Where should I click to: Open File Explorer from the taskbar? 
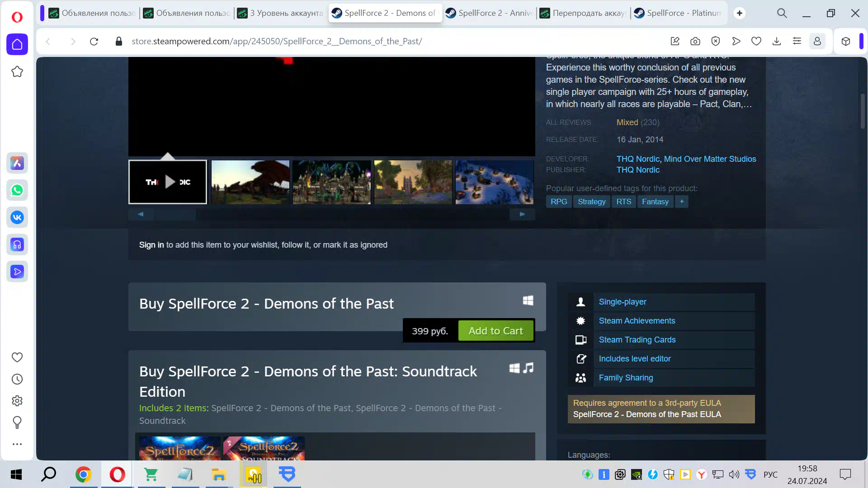tap(219, 474)
